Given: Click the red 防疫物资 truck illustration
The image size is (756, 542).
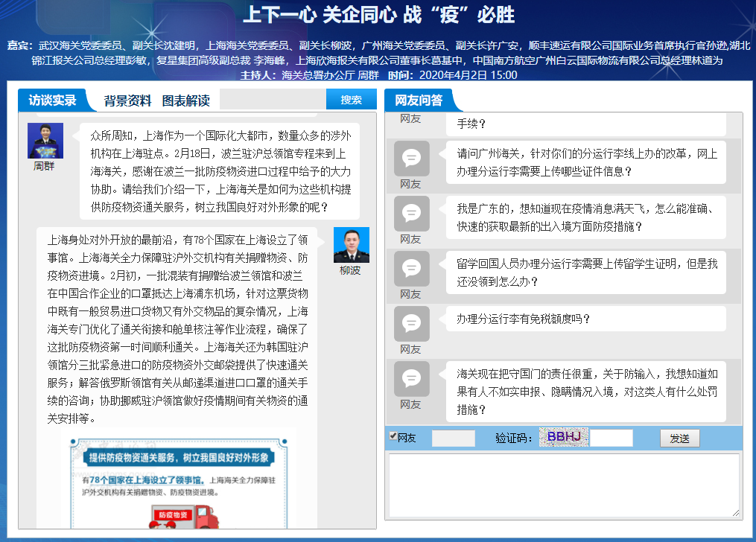Looking at the screenshot, I should [184, 517].
